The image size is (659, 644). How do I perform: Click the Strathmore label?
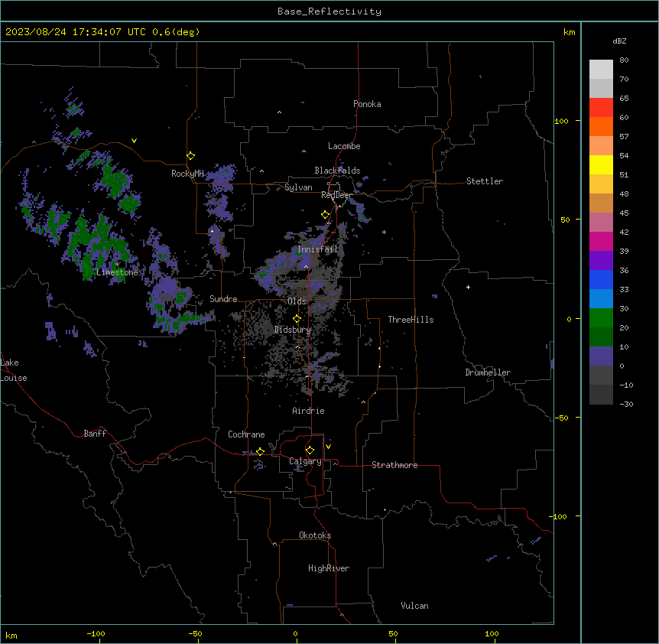394,465
